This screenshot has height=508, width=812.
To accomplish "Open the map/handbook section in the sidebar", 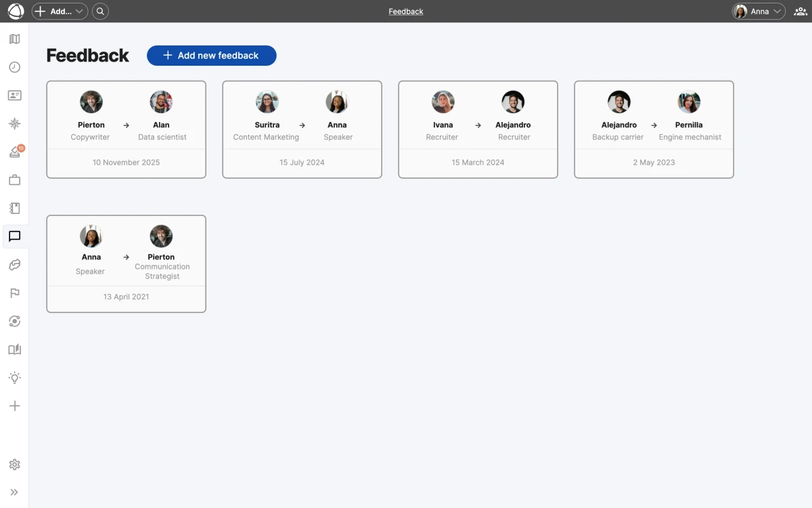I will pos(14,39).
